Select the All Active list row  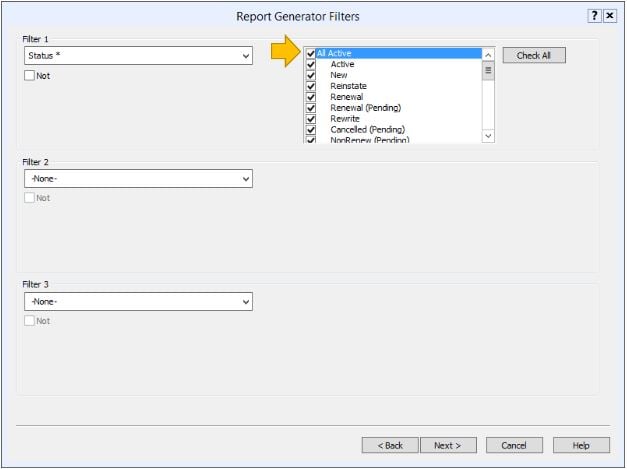point(399,53)
